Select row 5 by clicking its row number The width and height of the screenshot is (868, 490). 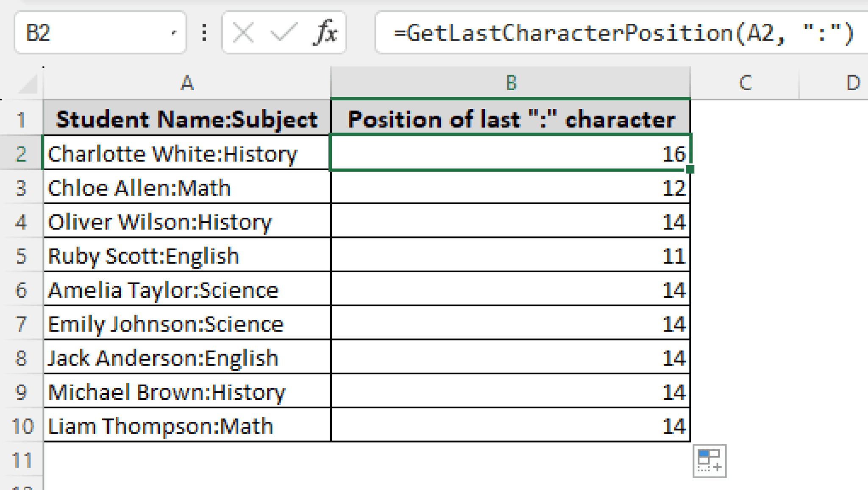pyautogui.click(x=22, y=255)
